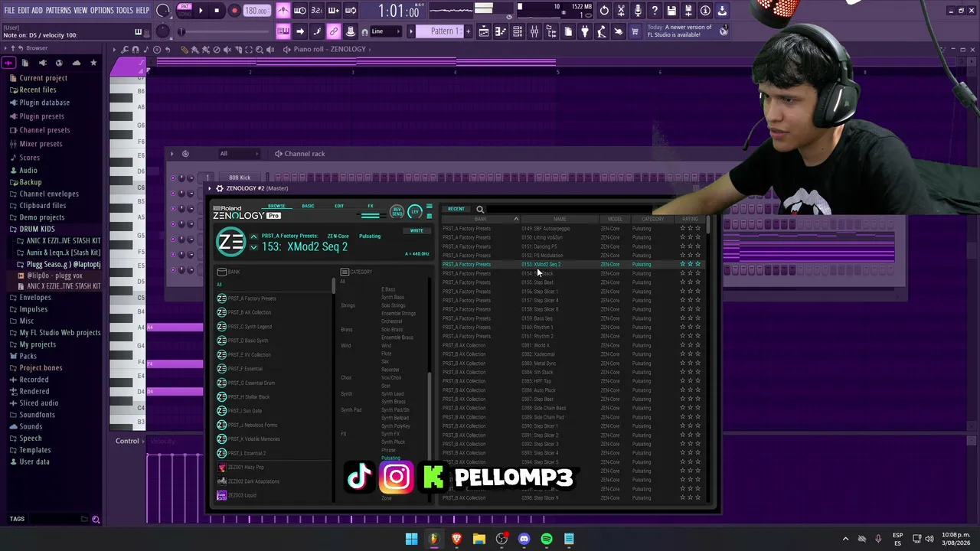
Task: Open the Line snap dropdown
Action: pyautogui.click(x=385, y=31)
